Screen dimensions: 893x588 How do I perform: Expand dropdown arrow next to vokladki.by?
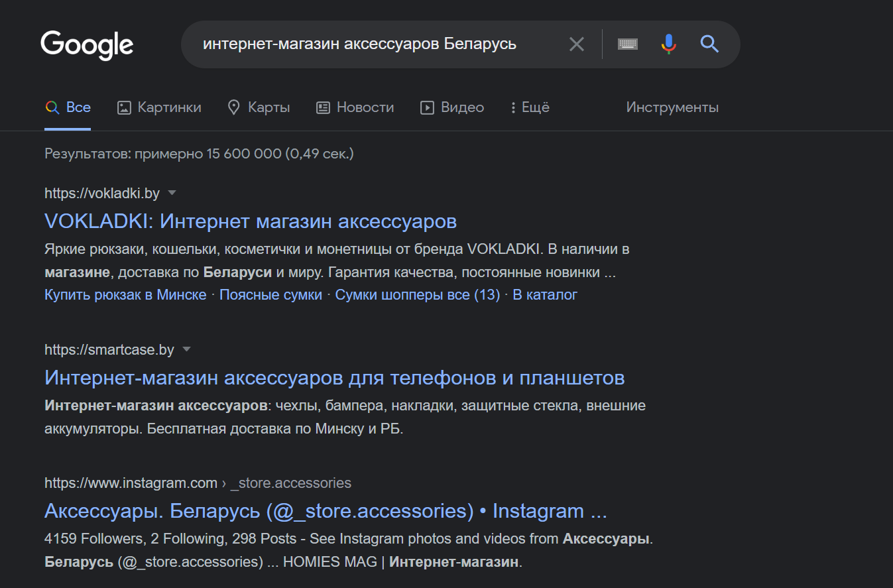tap(172, 193)
